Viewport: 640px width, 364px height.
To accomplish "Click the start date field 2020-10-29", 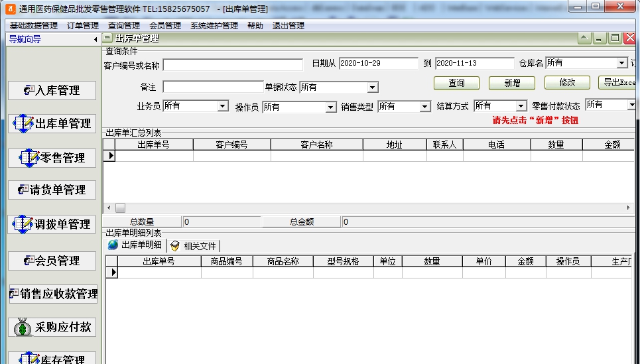I will 379,63.
